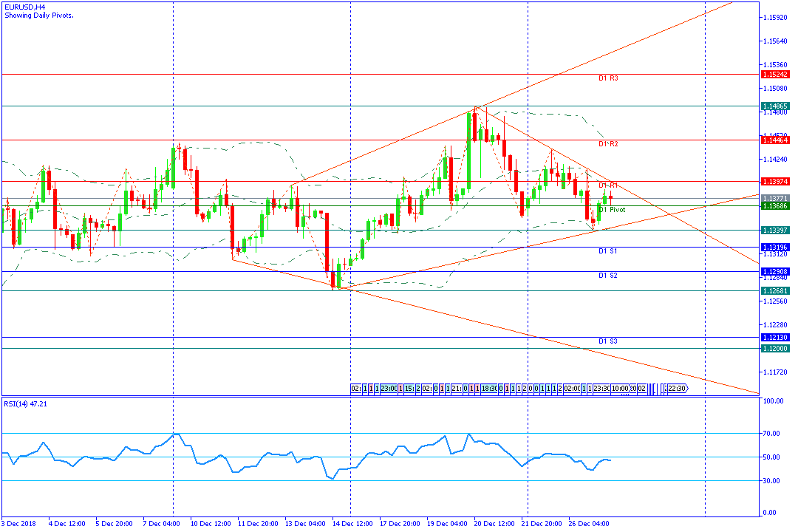Select the 1.13686 green pivot price tag
The image size is (798, 532).
pyautogui.click(x=776, y=206)
